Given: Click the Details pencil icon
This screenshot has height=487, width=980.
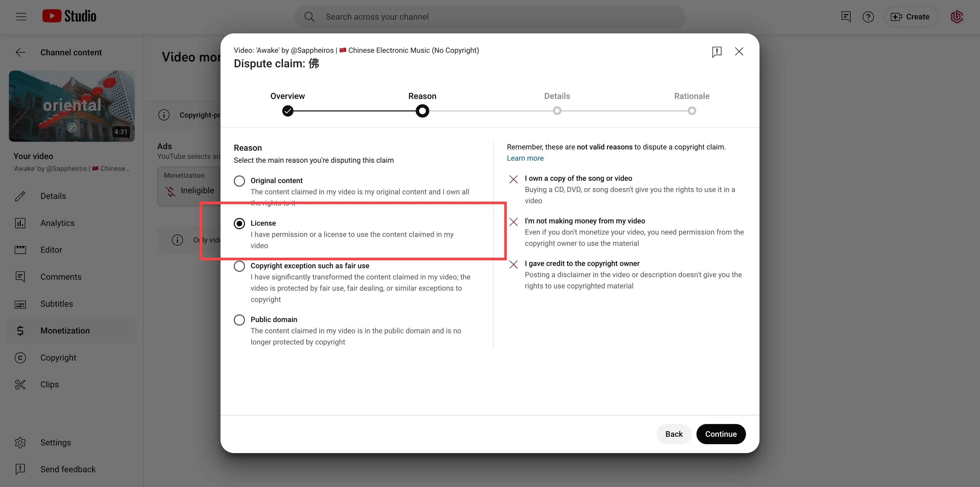Looking at the screenshot, I should [x=20, y=196].
